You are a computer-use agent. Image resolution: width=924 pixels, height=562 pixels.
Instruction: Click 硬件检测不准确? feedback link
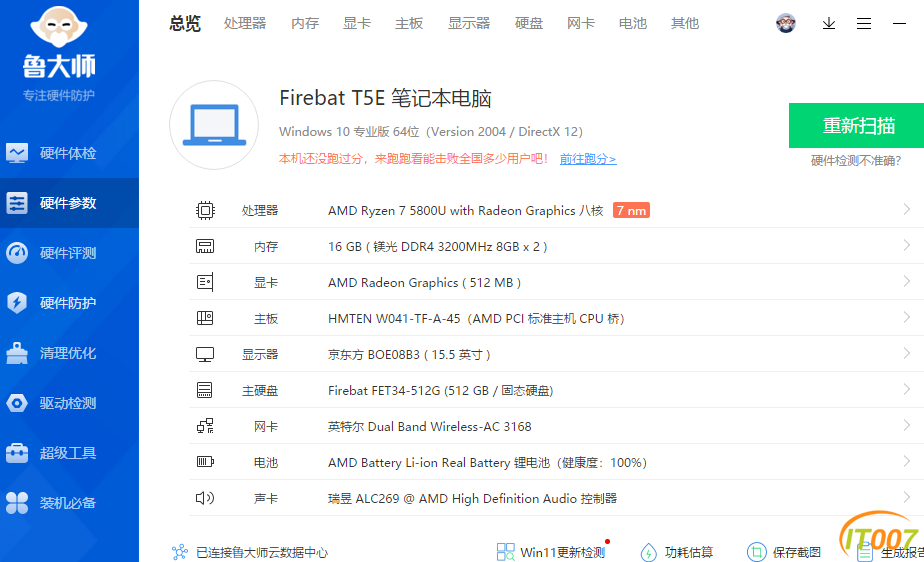point(856,161)
